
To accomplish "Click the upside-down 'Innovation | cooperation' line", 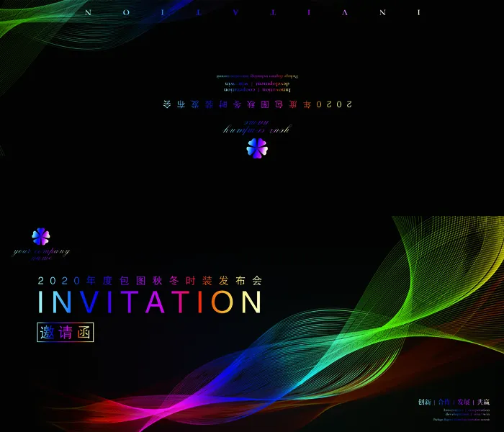I will click(257, 90).
